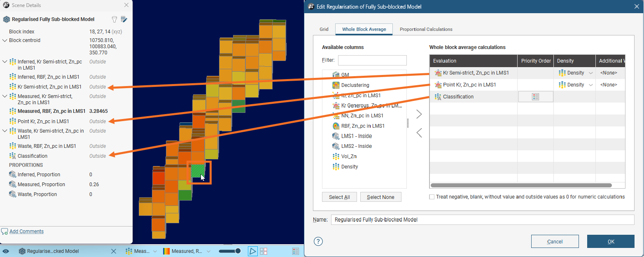Image resolution: width=644 pixels, height=257 pixels.
Task: Open the Proportional Calculations tab
Action: tap(426, 29)
